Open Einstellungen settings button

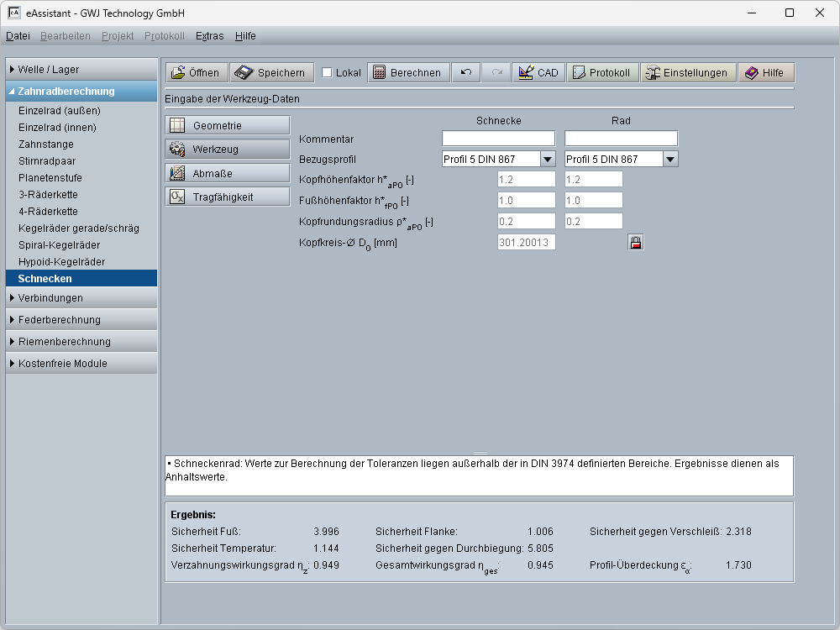point(686,73)
